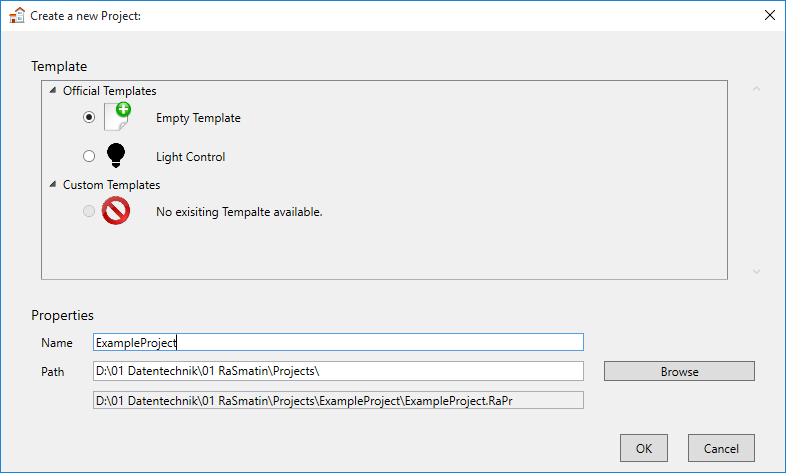The width and height of the screenshot is (786, 473).
Task: Click the Path input field
Action: 338,371
